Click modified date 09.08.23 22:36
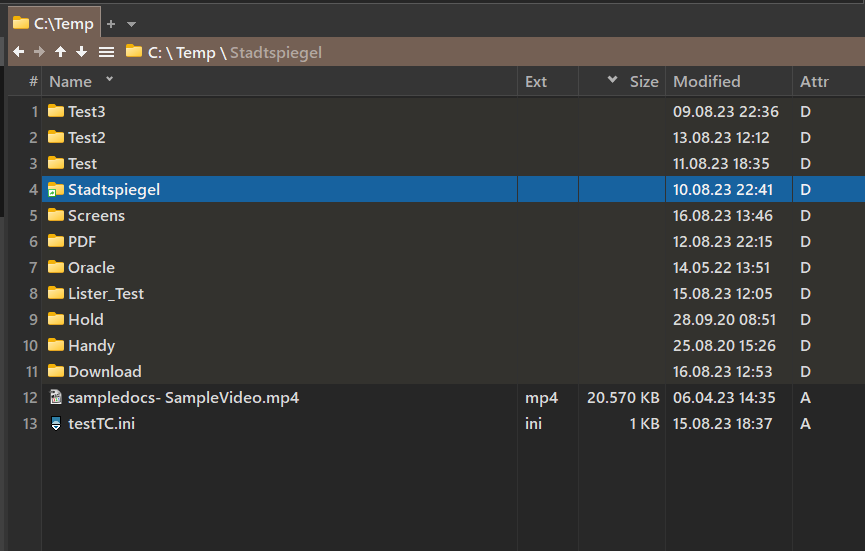Viewport: 865px width, 551px height. pyautogui.click(x=725, y=111)
